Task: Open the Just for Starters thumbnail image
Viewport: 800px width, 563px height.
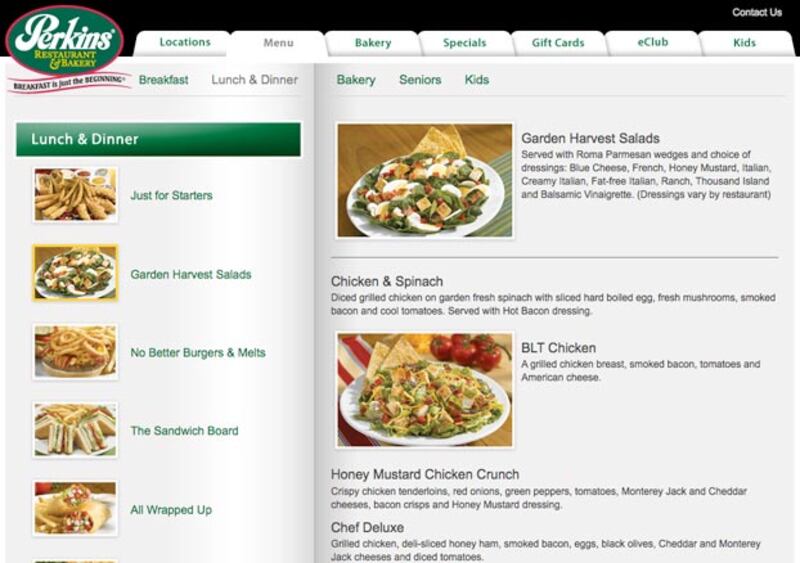Action: 75,195
